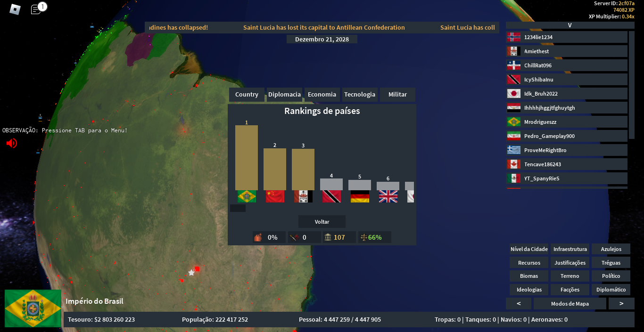Image resolution: width=644 pixels, height=332 pixels.
Task: Enable Justificações map mode
Action: [x=570, y=263]
